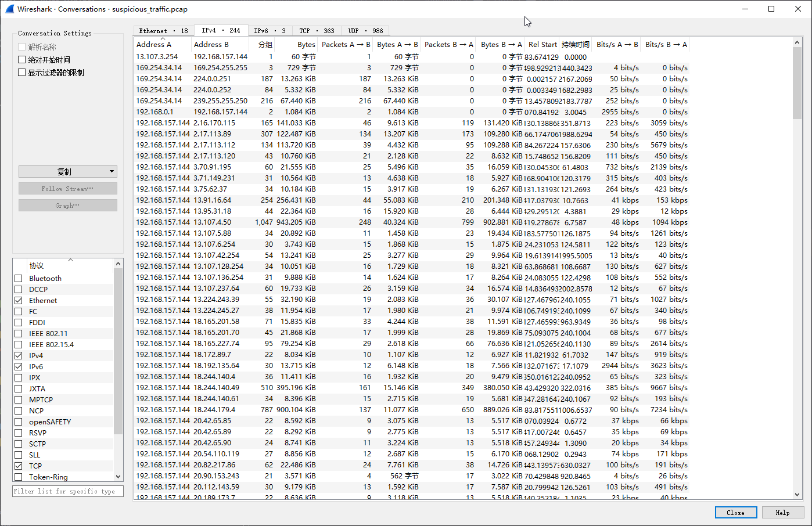Enable the MPTCP protocol checkbox
Screen dimensions: 812x526
click(19, 400)
